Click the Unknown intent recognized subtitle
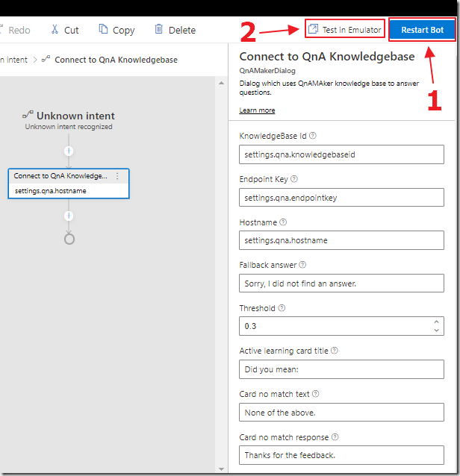460x476 pixels. coord(69,127)
